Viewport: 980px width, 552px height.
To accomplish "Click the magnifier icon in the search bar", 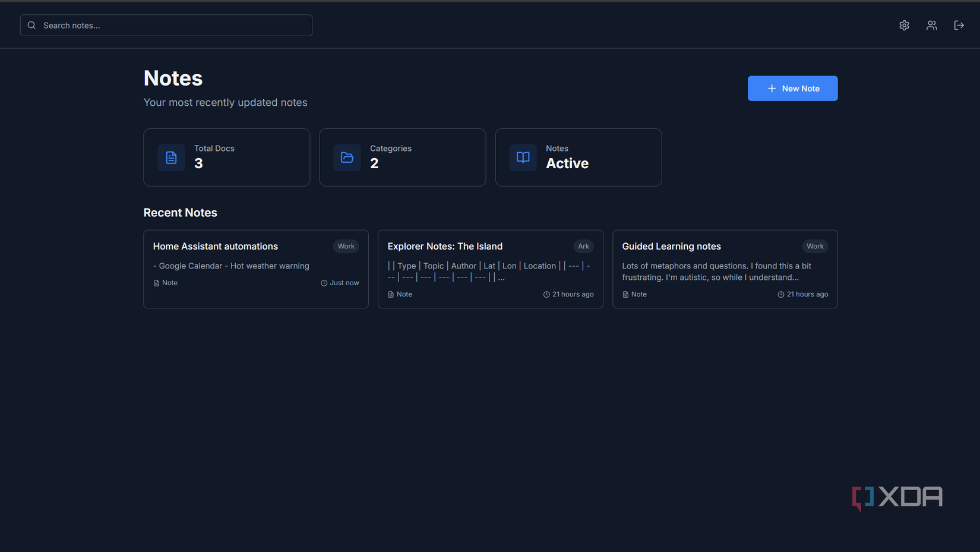I will click(x=31, y=25).
